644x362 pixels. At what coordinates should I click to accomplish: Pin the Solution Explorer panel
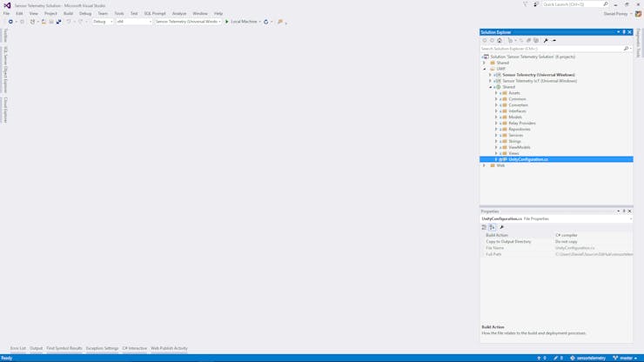(x=624, y=32)
